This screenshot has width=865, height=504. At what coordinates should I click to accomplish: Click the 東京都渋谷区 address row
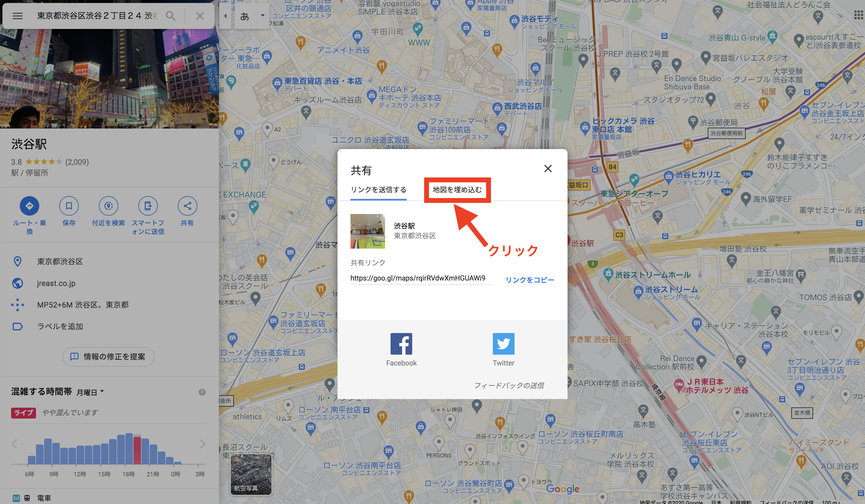coord(109,261)
